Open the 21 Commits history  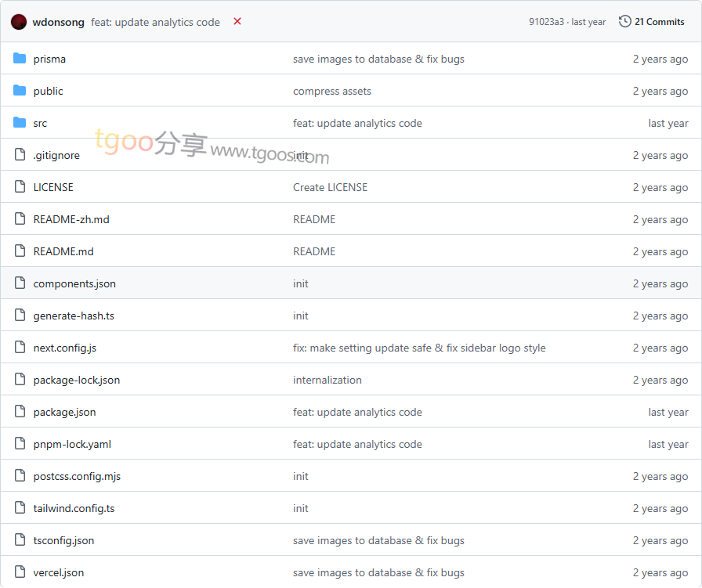point(659,22)
